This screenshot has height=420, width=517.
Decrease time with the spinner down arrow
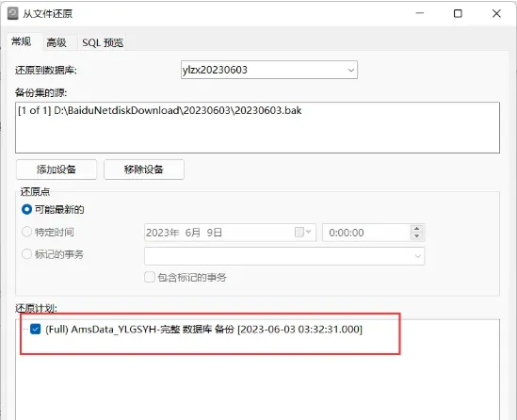(417, 236)
